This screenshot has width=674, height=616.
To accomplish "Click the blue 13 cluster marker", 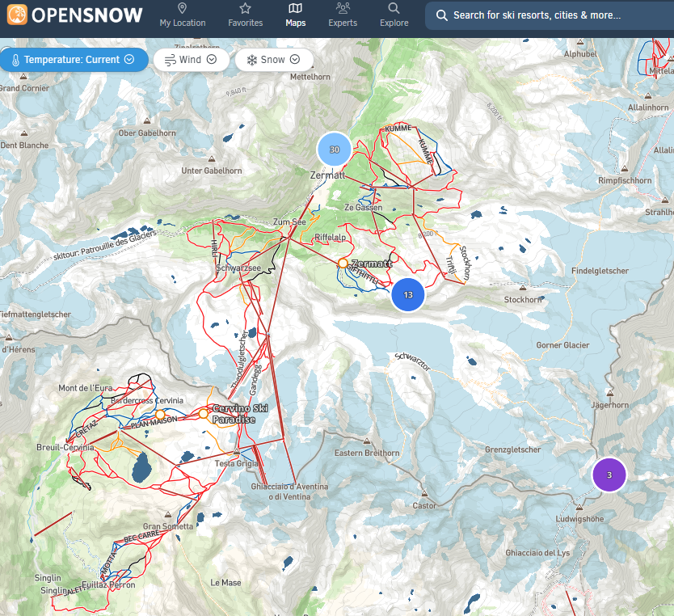I will (408, 295).
